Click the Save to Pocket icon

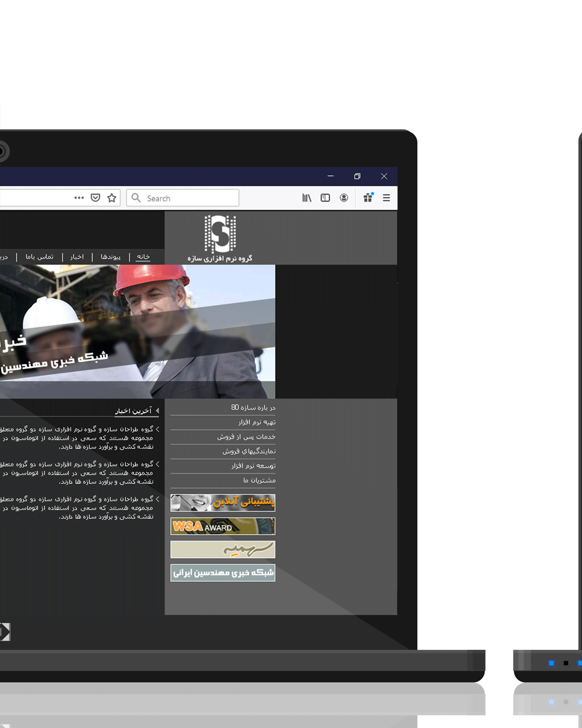click(x=95, y=198)
